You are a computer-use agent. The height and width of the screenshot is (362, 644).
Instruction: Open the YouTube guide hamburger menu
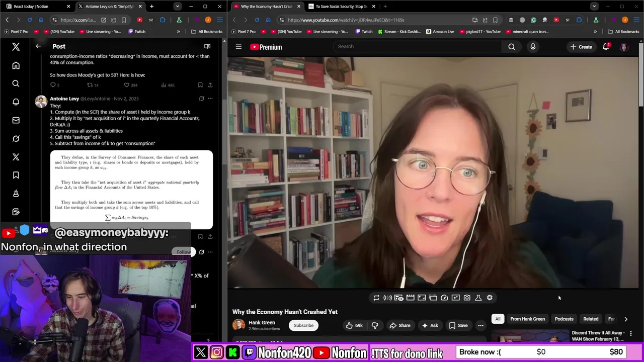[238, 47]
